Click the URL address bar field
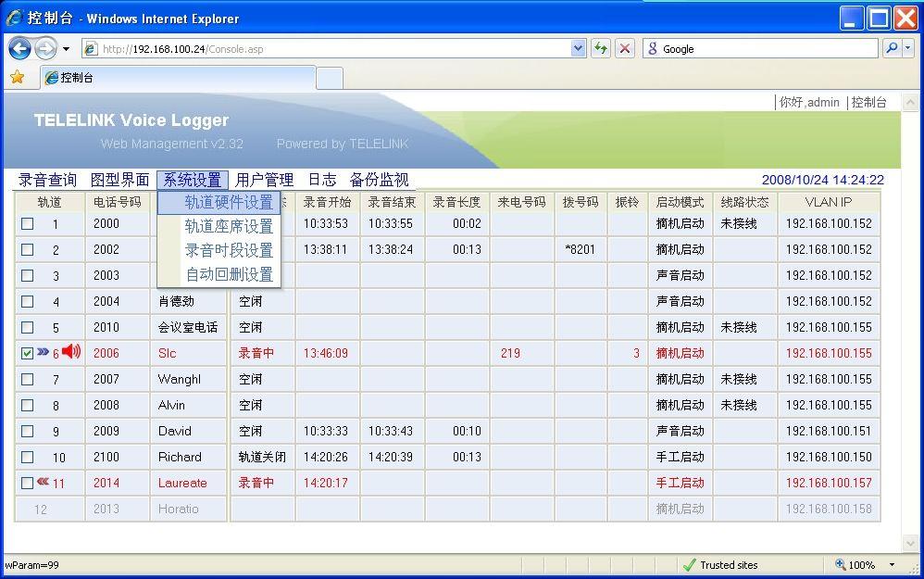Image resolution: width=924 pixels, height=579 pixels. [x=336, y=49]
